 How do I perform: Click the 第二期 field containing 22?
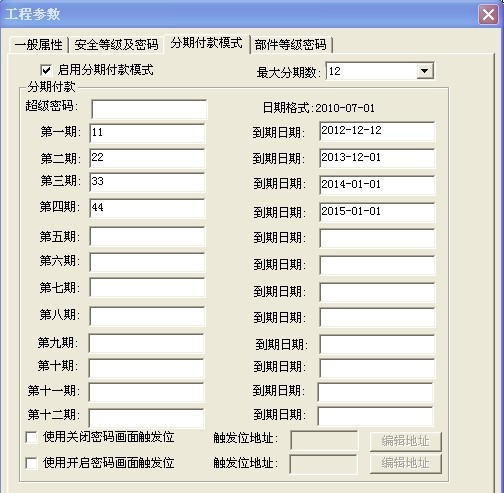(x=147, y=158)
